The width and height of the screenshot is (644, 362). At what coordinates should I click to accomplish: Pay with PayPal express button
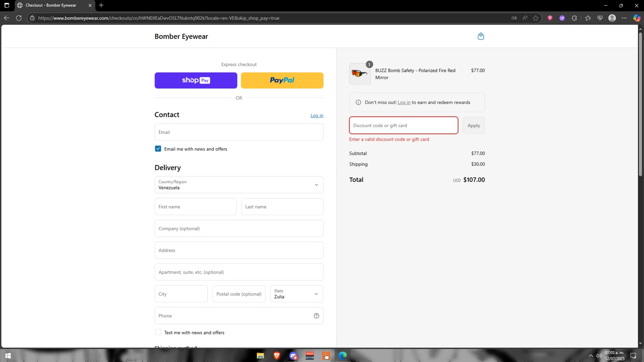[282, 81]
